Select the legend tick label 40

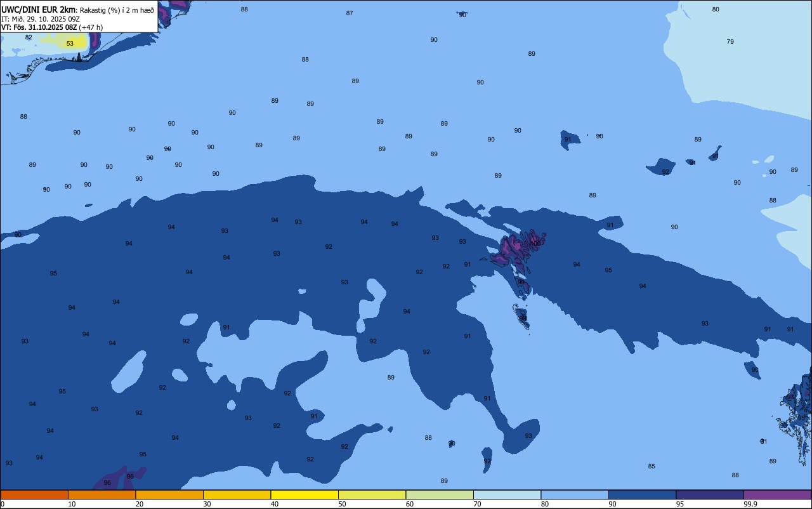point(275,504)
